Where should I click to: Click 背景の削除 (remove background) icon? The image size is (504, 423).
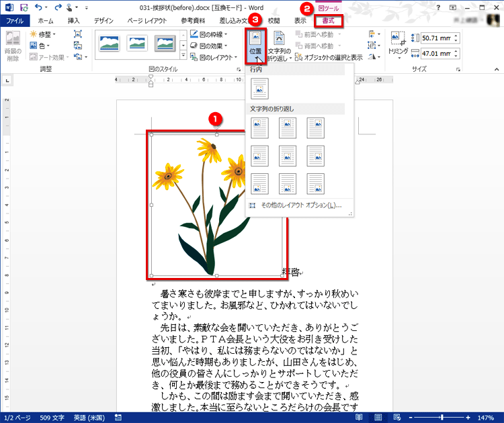click(13, 46)
